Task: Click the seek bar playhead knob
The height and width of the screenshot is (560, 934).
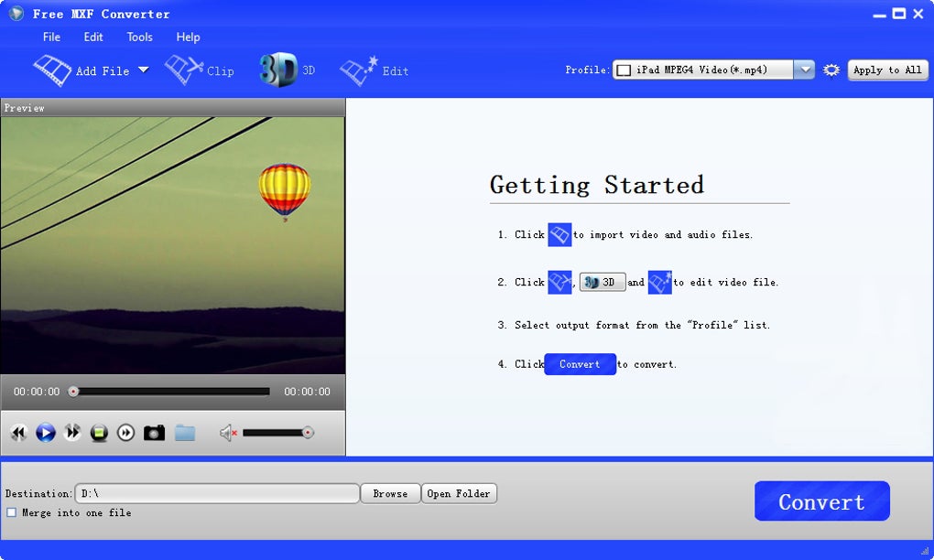Action: click(73, 392)
